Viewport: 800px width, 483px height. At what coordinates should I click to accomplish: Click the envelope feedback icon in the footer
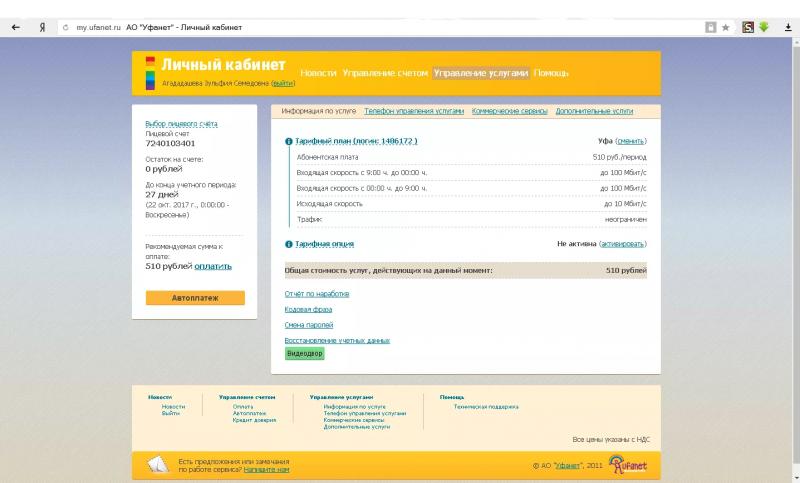pyautogui.click(x=158, y=464)
